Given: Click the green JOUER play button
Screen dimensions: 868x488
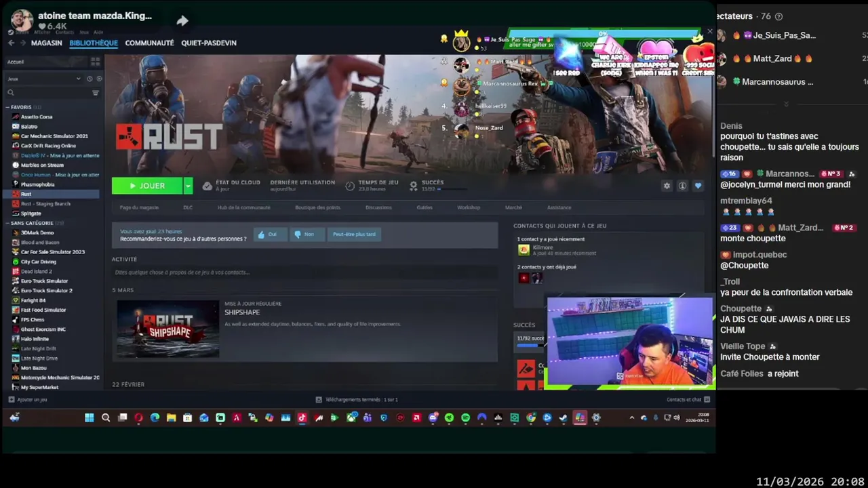Looking at the screenshot, I should tap(146, 186).
